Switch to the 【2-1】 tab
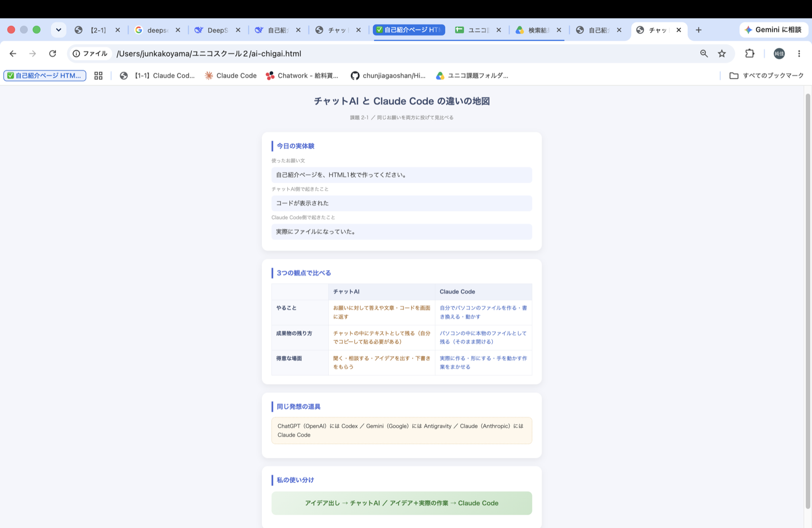Image resolution: width=812 pixels, height=528 pixels. [92, 30]
